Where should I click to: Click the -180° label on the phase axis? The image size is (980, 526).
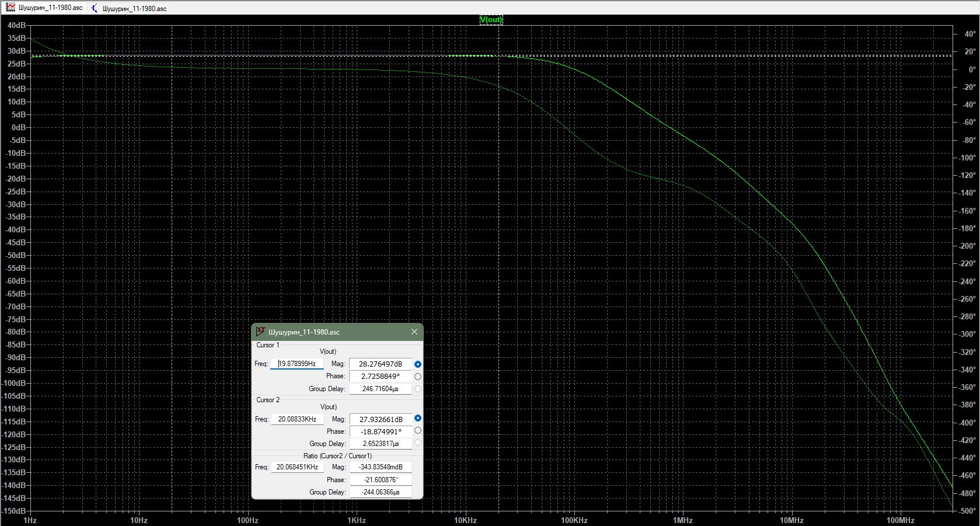[x=967, y=228]
